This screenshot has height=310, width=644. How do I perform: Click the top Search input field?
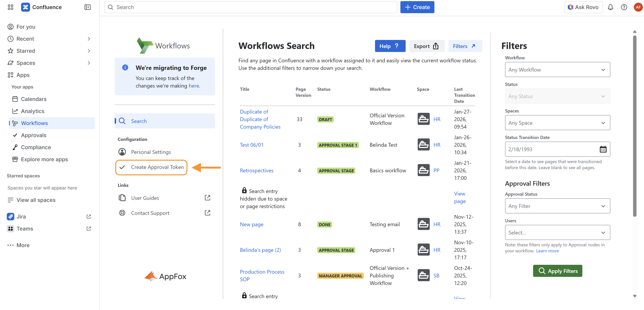click(250, 7)
